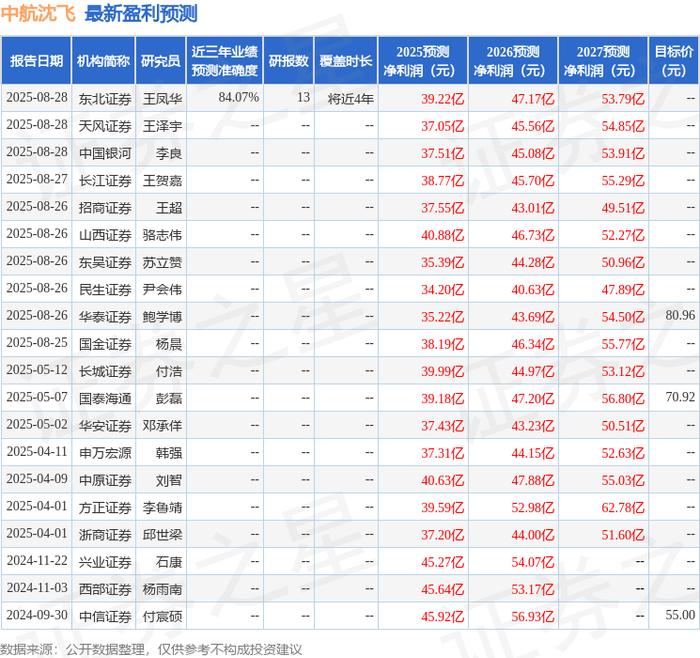Click the 80.96 target price value
The width and height of the screenshot is (700, 658).
click(x=680, y=315)
